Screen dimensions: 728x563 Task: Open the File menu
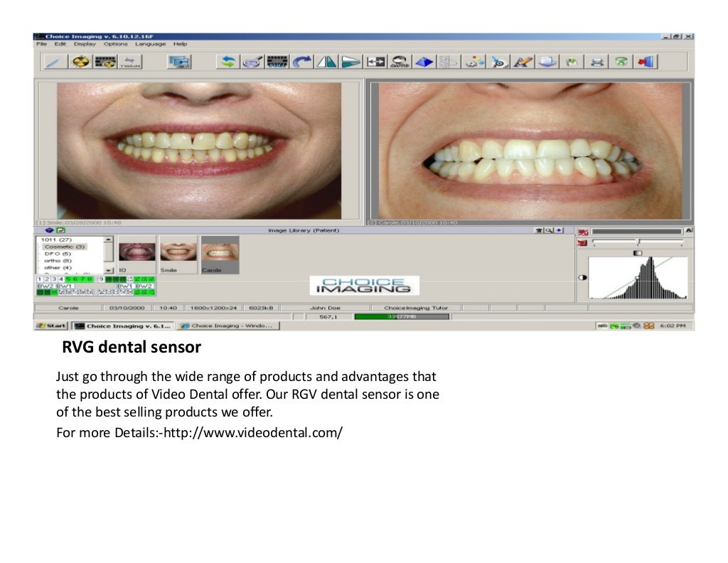[42, 44]
